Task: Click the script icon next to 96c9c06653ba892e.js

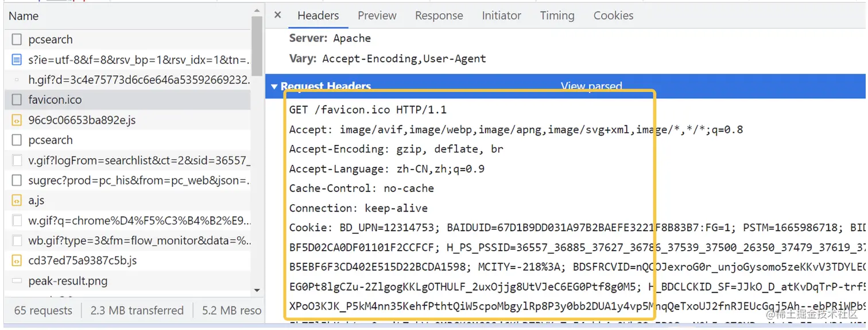Action: (x=17, y=120)
